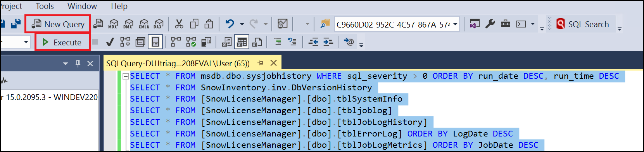Open the C9660D02-952C find combo box
This screenshot has height=152, width=644.
(397, 24)
